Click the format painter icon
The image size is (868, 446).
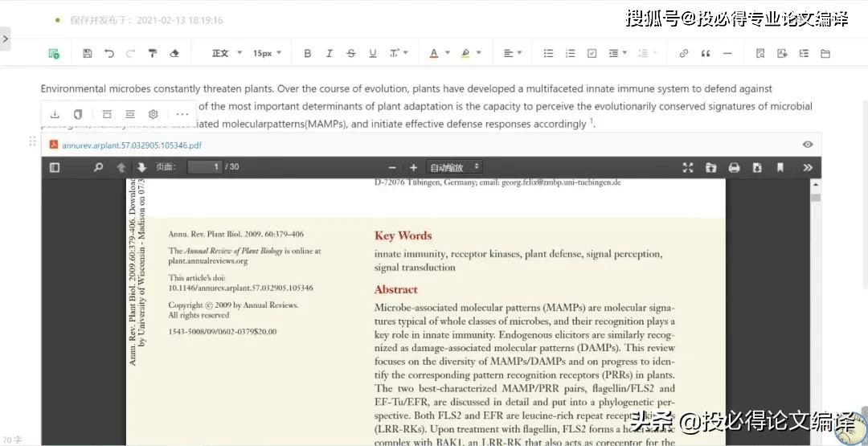[152, 54]
